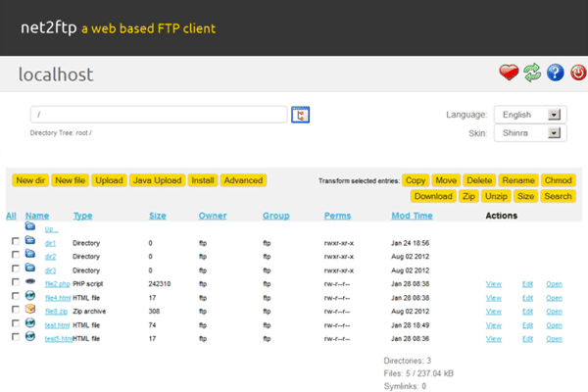Click the PHP script icon for file2.php
This screenshot has width=588, height=392.
click(x=30, y=282)
